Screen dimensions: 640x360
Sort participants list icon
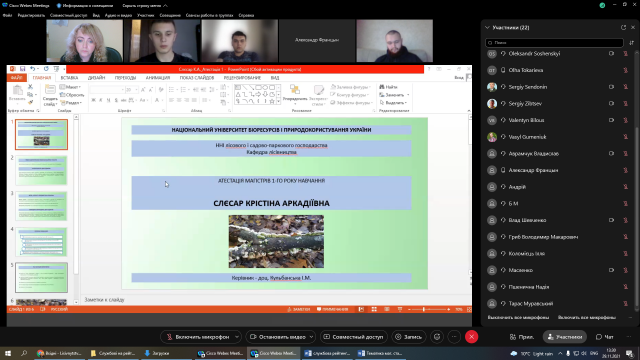coord(631,42)
